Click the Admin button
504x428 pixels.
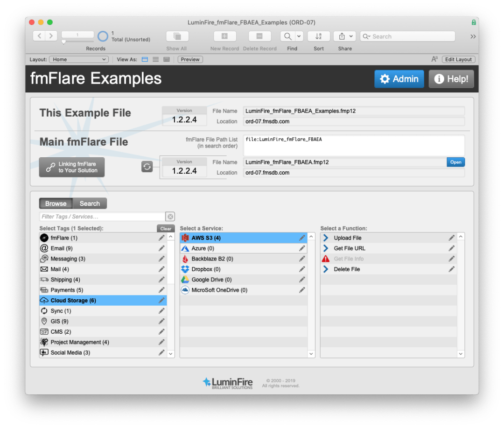tap(399, 79)
